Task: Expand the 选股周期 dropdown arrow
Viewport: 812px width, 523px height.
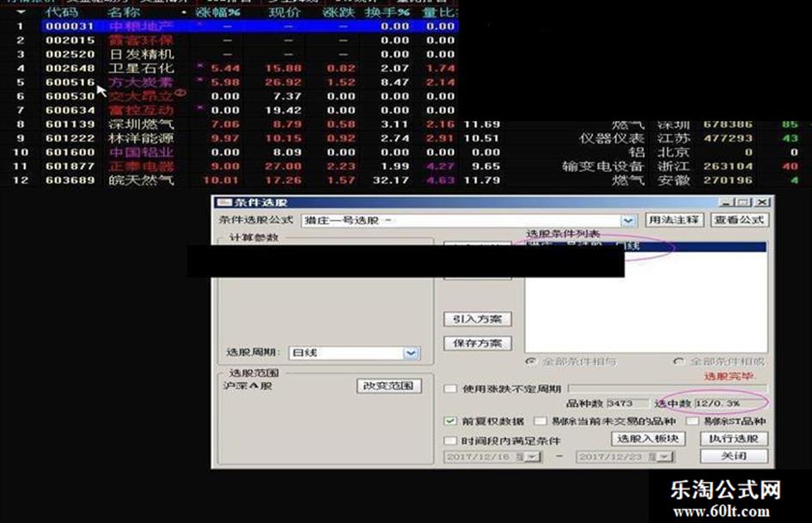Action: click(411, 353)
